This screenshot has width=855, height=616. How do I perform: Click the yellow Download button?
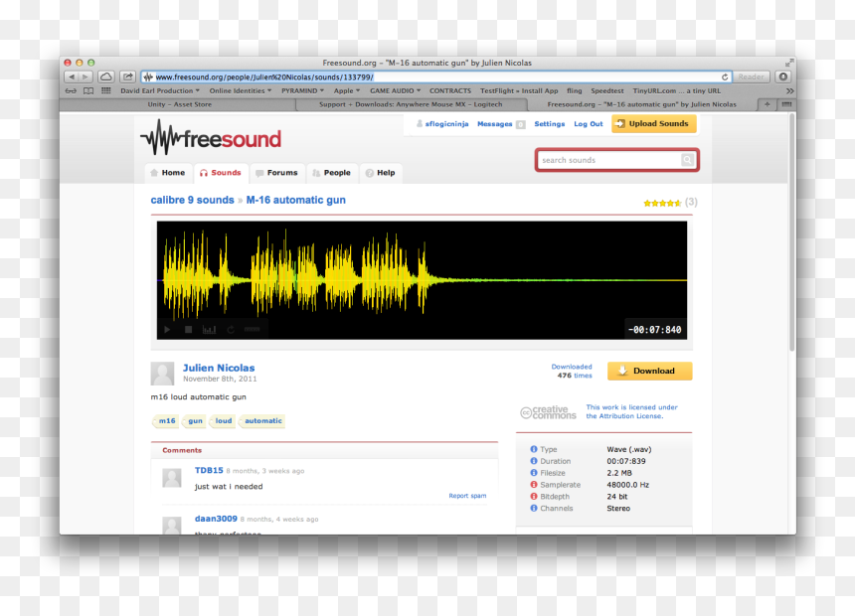(x=649, y=371)
